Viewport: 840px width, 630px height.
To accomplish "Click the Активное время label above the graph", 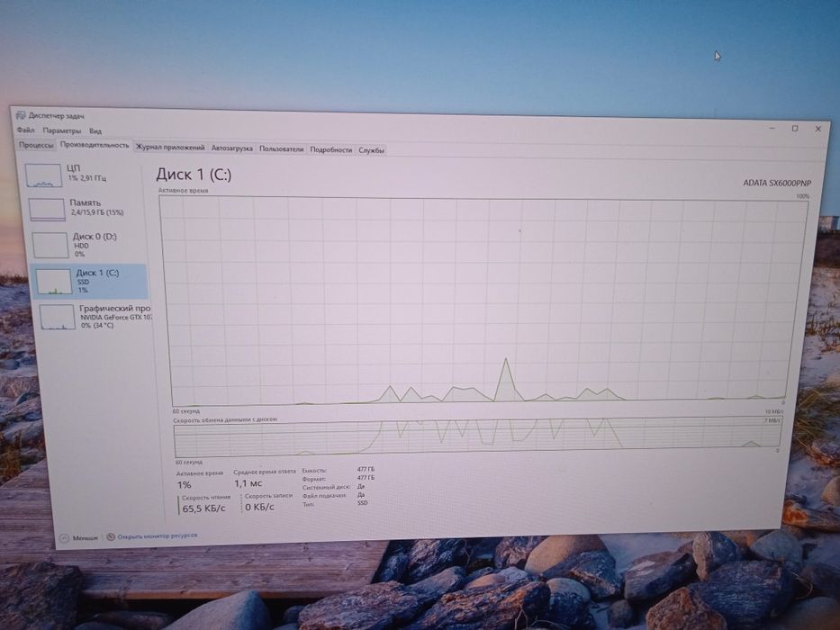I will 183,190.
